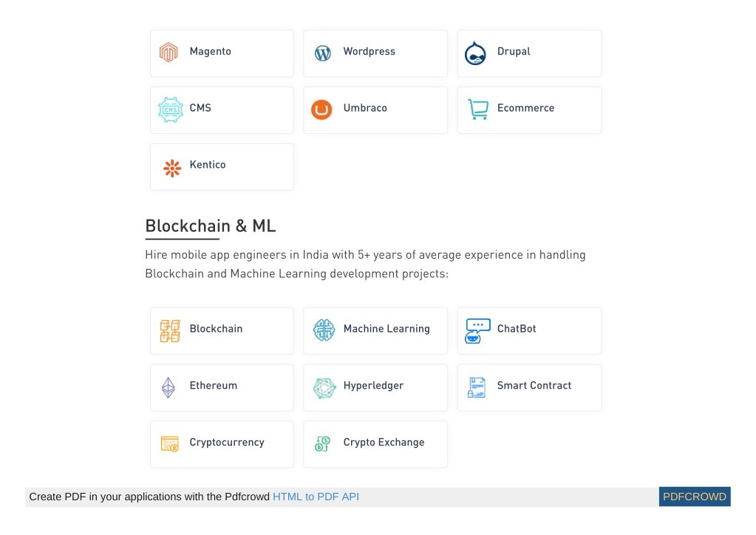Select the Drupal label text
This screenshot has height=535, width=756.
pyautogui.click(x=514, y=52)
